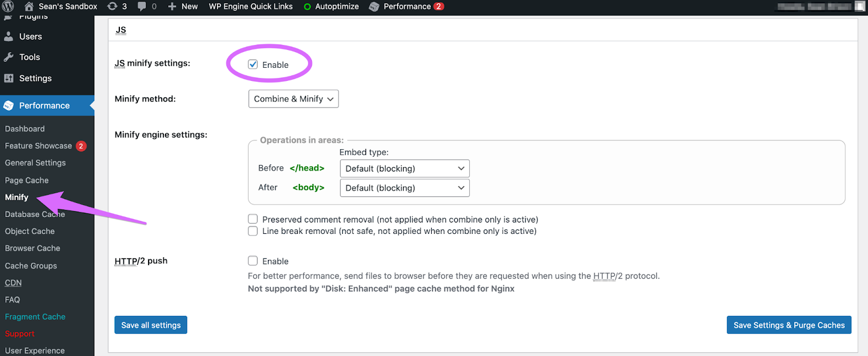Click the JS section heading
The width and height of the screenshot is (868, 356).
121,30
